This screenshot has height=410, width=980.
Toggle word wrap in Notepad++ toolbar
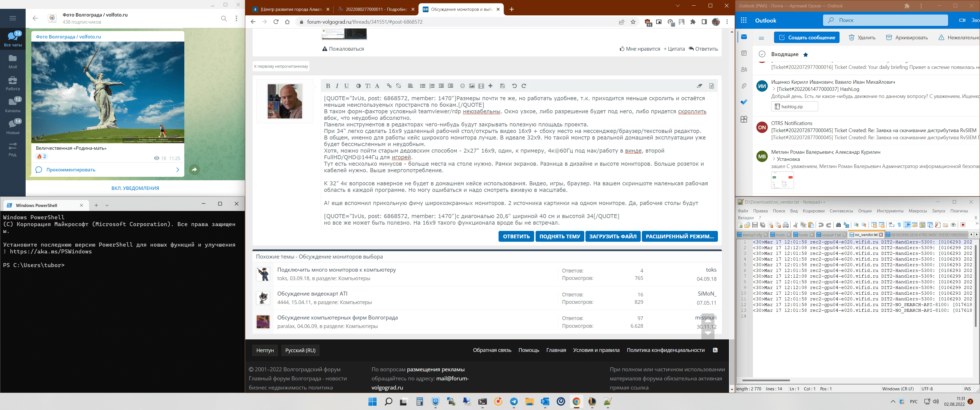(891, 225)
